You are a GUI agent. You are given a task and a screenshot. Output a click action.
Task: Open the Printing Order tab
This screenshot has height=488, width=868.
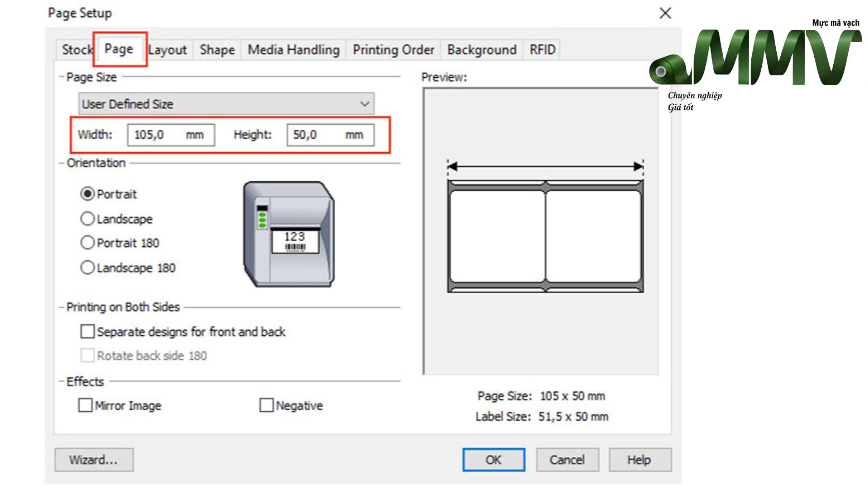click(393, 50)
